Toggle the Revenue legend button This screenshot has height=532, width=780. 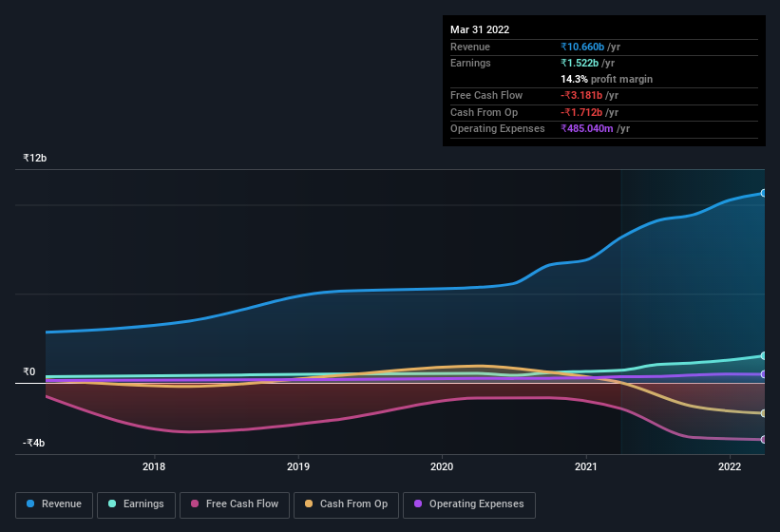pyautogui.click(x=54, y=504)
